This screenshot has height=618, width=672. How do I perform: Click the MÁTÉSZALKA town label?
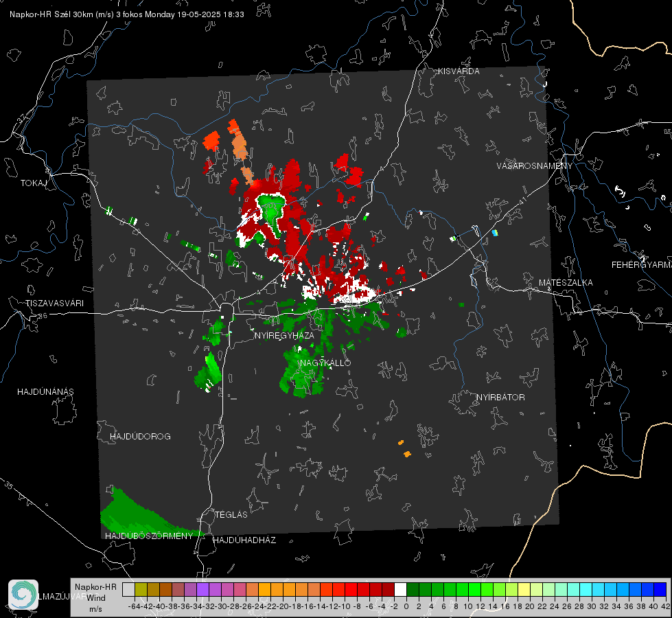point(566,283)
